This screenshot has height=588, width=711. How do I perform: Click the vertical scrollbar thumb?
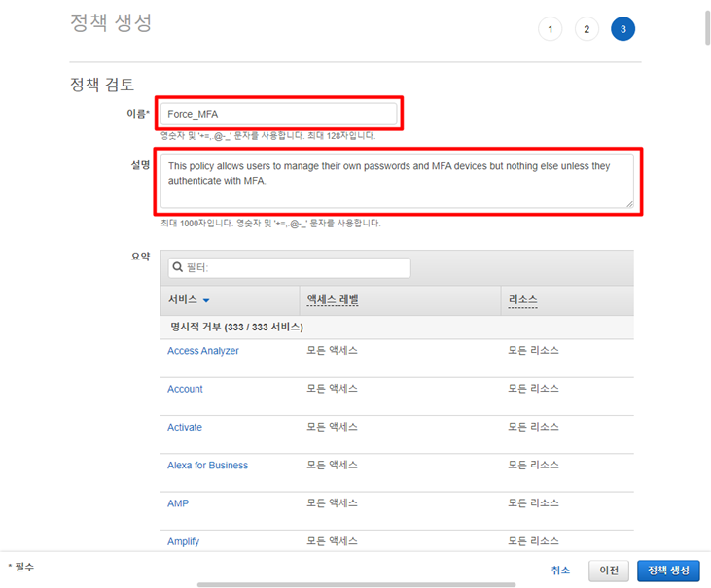click(707, 28)
